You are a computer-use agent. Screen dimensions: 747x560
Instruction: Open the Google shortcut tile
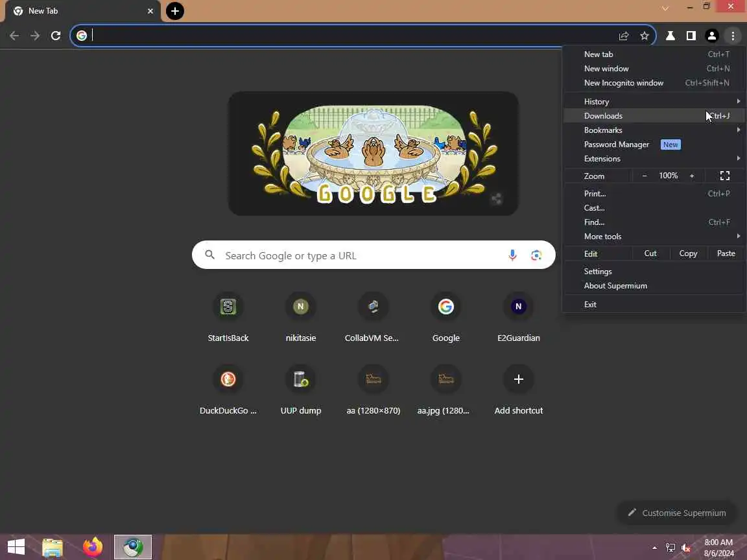click(446, 318)
